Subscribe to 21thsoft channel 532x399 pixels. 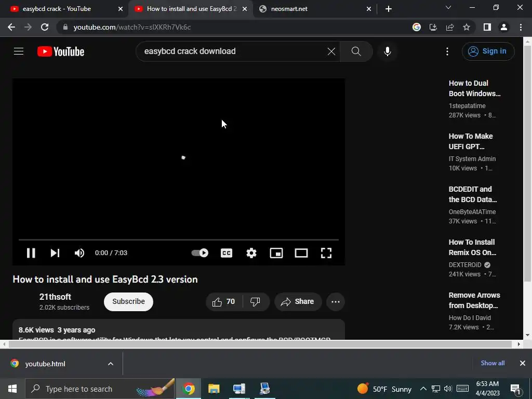coord(129,302)
